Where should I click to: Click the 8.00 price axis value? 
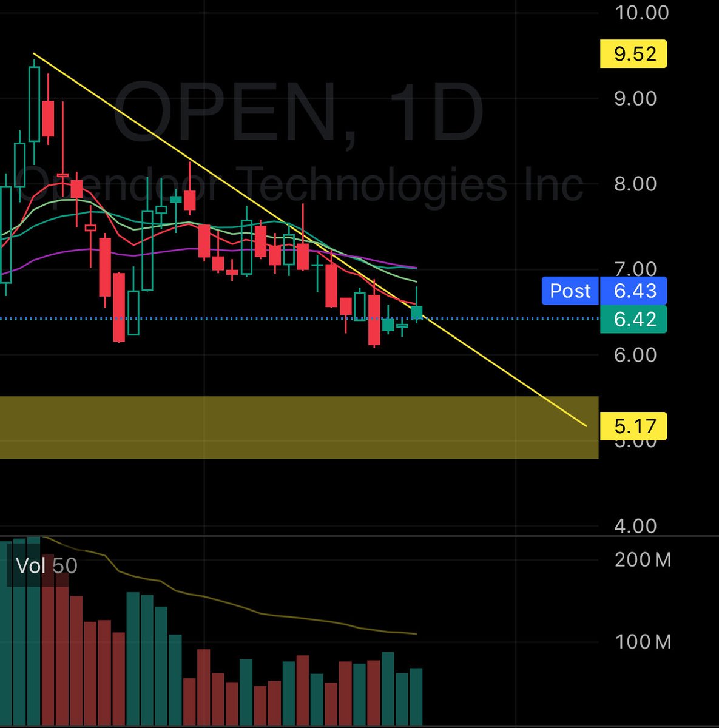635,184
